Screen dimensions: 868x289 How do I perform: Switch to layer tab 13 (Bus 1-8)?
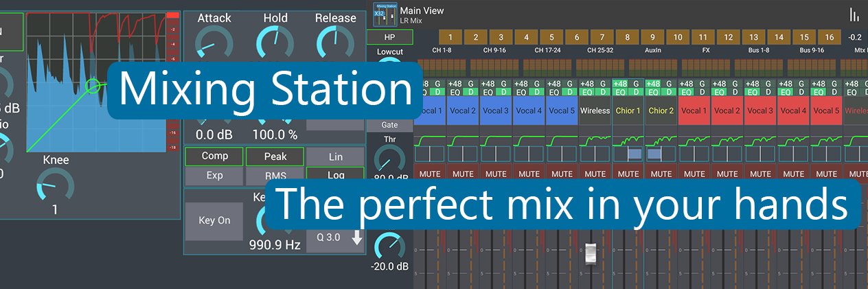click(753, 37)
